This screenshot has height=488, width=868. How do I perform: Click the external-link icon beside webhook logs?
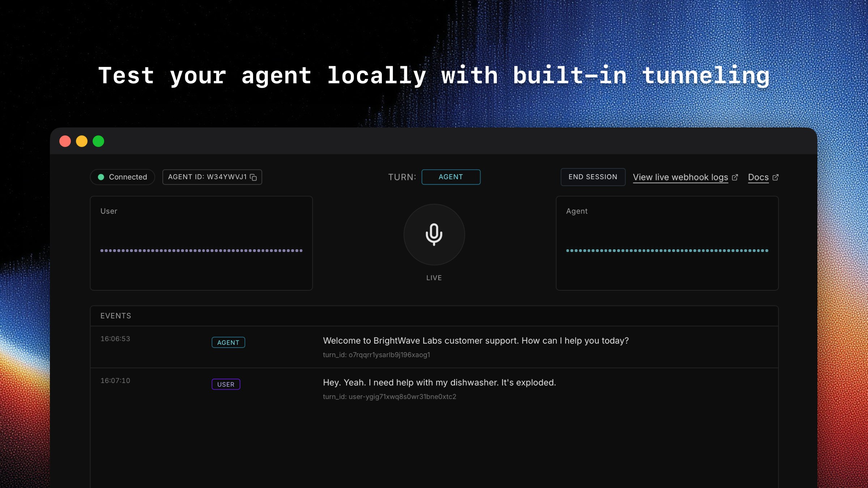point(735,177)
